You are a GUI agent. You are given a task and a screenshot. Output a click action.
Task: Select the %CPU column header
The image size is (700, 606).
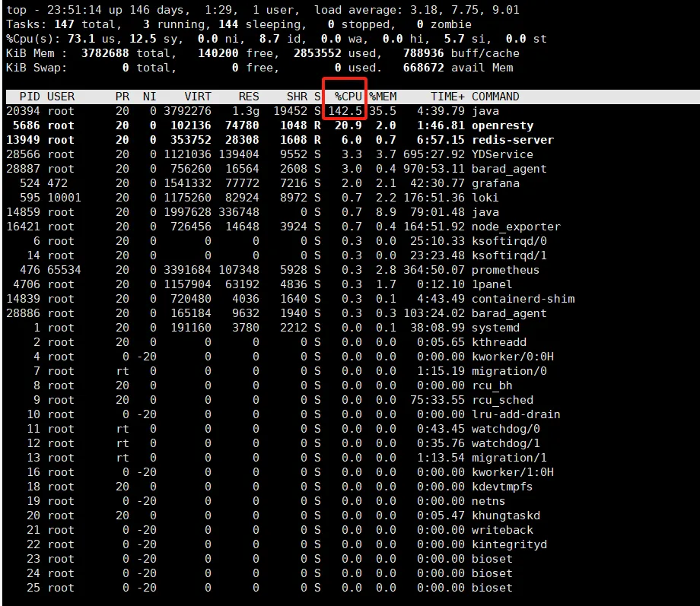[x=348, y=97]
